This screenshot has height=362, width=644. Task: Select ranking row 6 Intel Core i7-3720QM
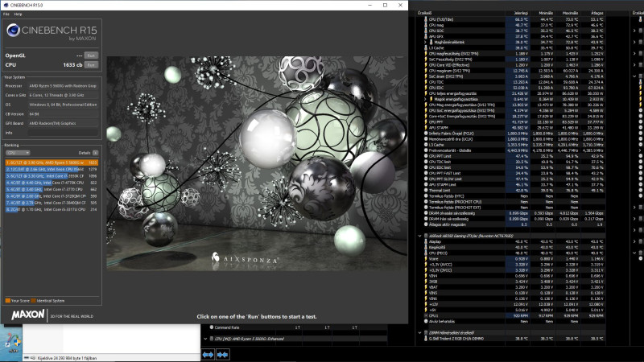pyautogui.click(x=52, y=196)
